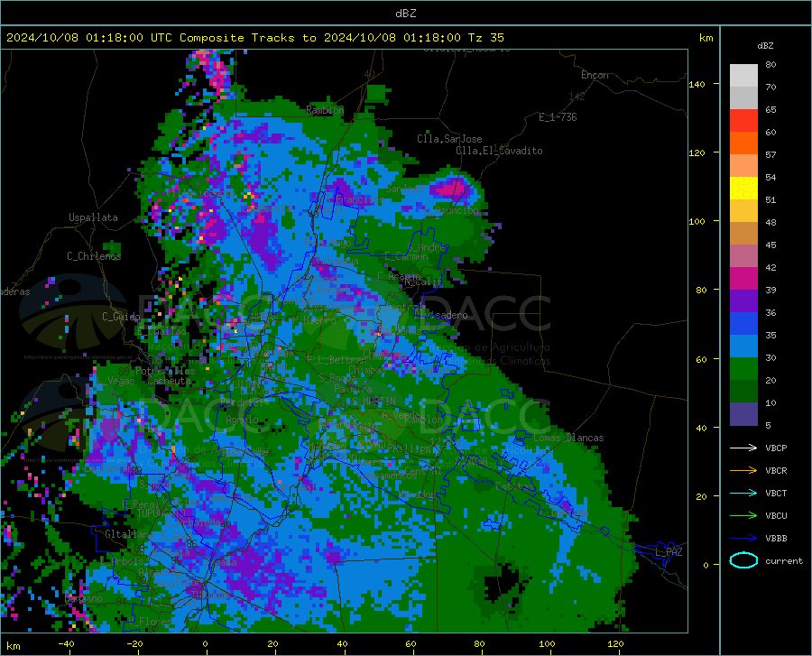Screen dimensions: 812x656
Task: Click the 'Clla.El_Cavadito' map label
Action: click(x=499, y=151)
